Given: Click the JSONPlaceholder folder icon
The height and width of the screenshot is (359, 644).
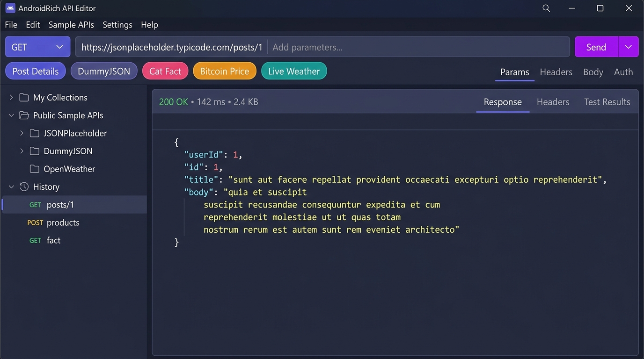Looking at the screenshot, I should (x=34, y=133).
